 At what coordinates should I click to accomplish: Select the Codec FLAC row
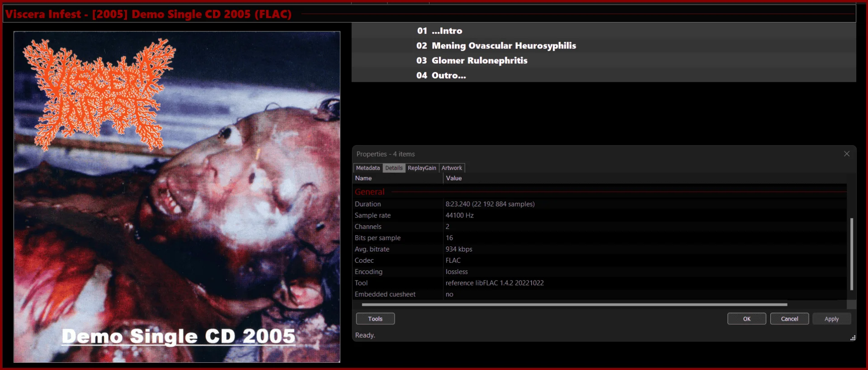click(x=599, y=261)
